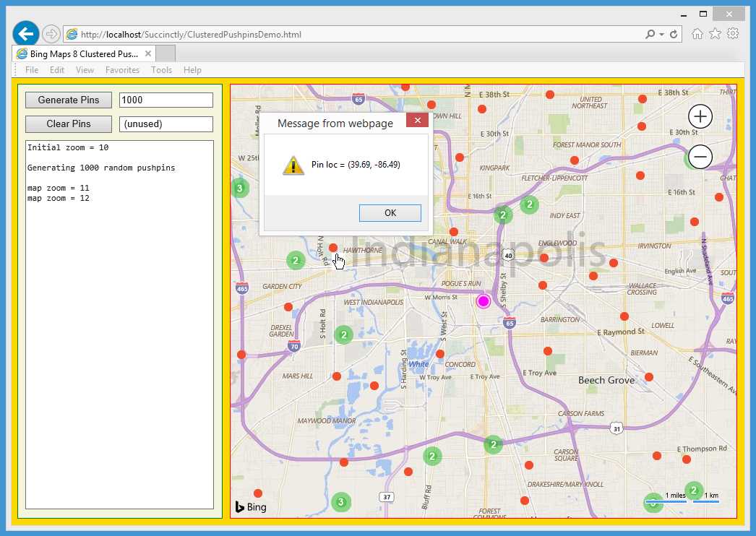Click the search magnifier in the address bar
756x536 pixels.
coord(650,34)
